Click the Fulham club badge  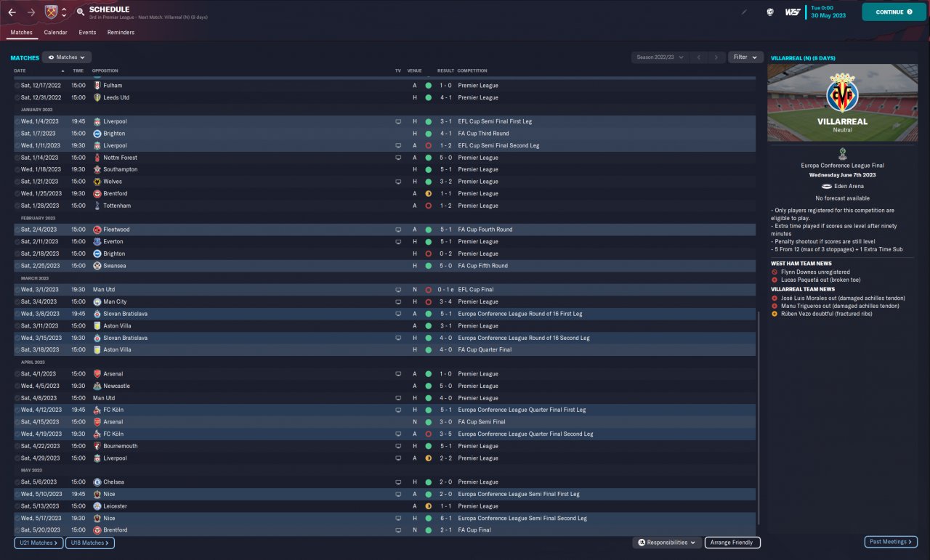[x=97, y=86]
